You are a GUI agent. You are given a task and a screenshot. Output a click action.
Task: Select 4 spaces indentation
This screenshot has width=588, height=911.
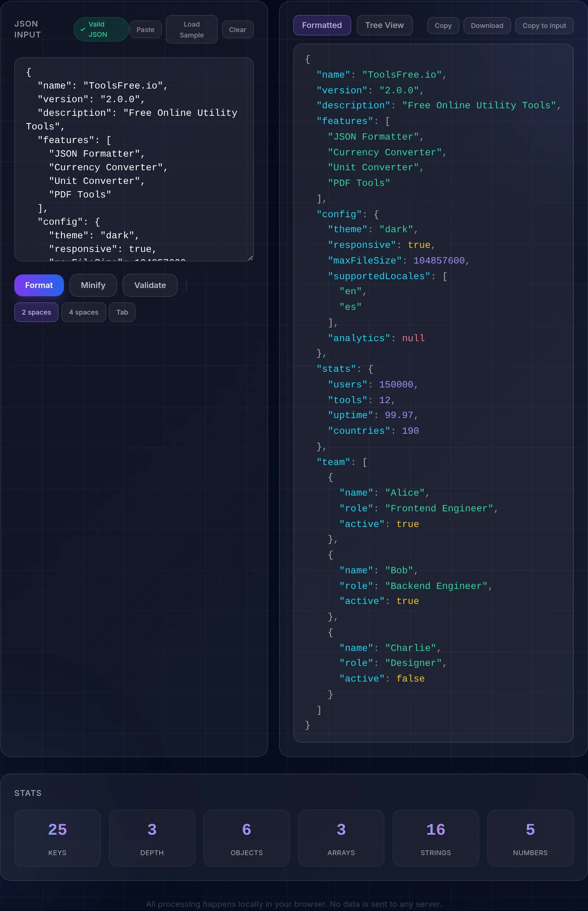tap(84, 312)
